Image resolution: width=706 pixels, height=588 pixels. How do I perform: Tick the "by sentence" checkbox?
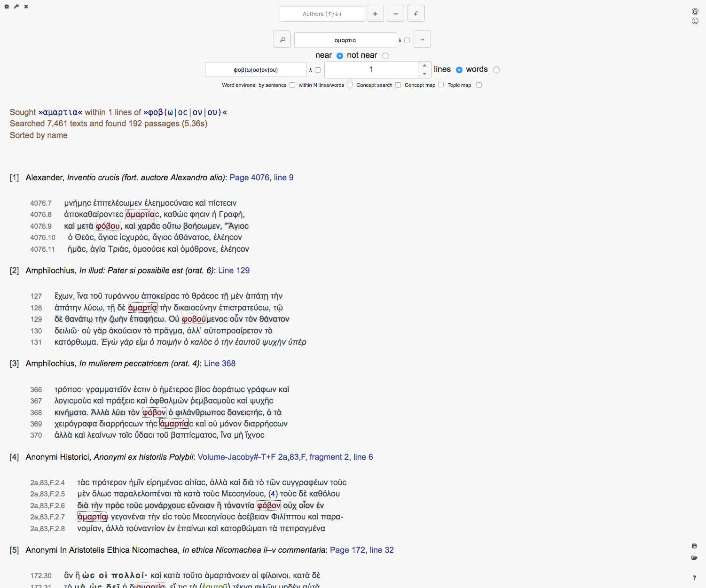pyautogui.click(x=292, y=85)
